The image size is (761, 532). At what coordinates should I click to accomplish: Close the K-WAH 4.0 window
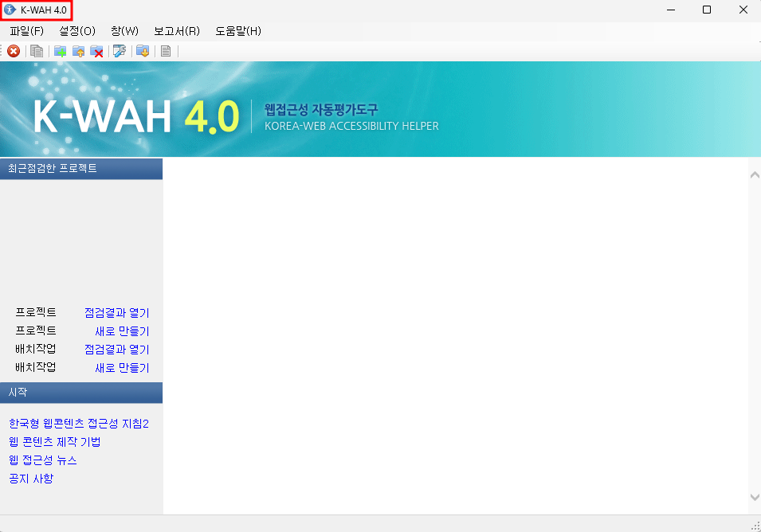click(x=743, y=10)
